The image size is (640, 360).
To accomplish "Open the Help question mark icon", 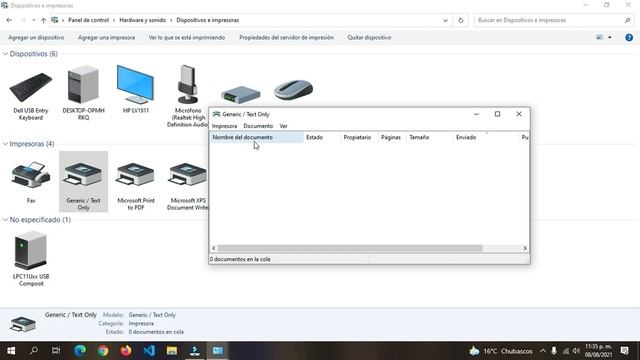I will click(x=629, y=38).
